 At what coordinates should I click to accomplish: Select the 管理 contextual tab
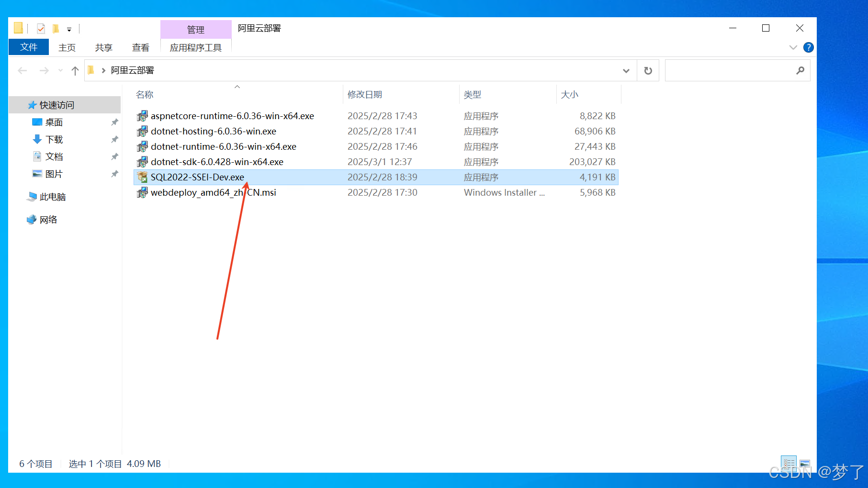point(196,30)
